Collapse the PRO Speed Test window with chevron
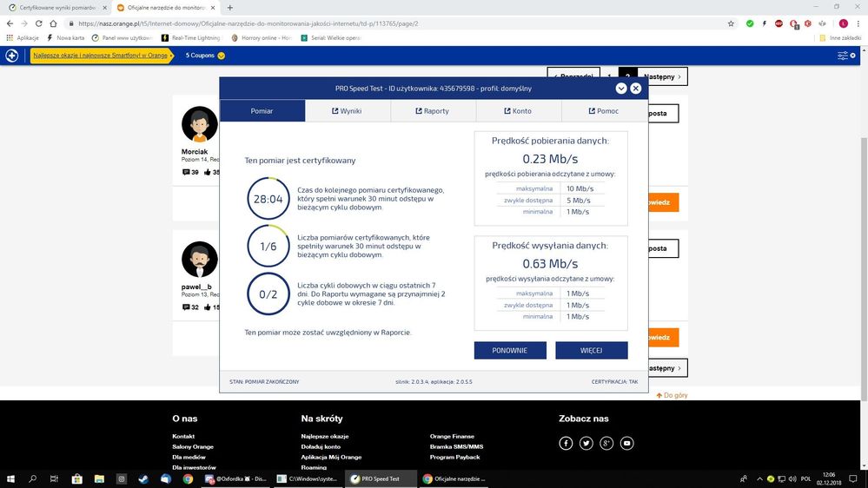 click(x=621, y=89)
